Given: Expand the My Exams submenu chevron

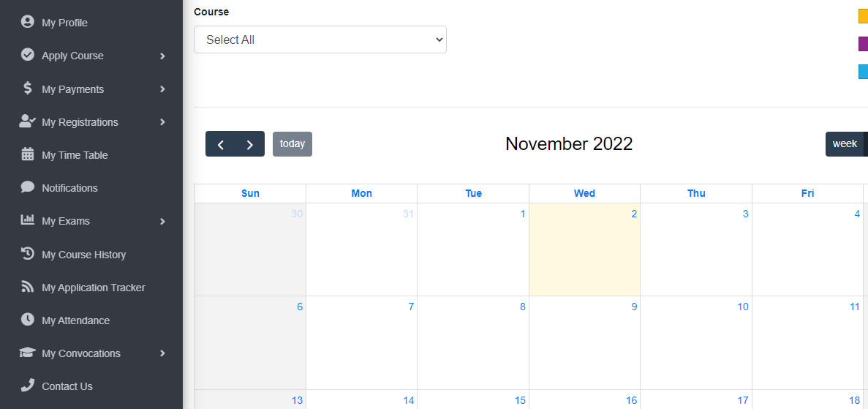Looking at the screenshot, I should [x=163, y=221].
